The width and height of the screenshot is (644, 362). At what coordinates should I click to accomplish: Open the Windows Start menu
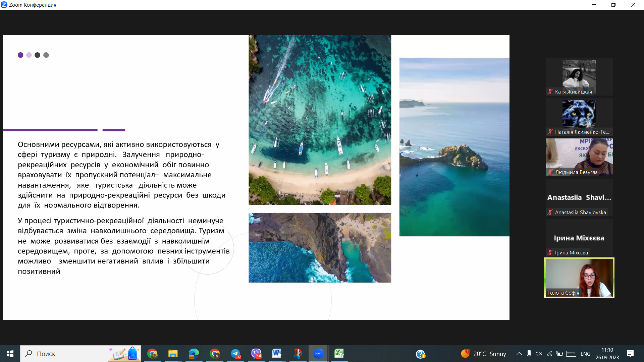[10, 354]
